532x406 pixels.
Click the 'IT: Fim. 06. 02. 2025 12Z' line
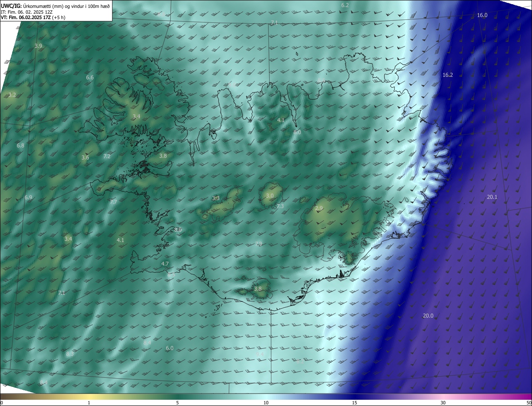(27, 12)
